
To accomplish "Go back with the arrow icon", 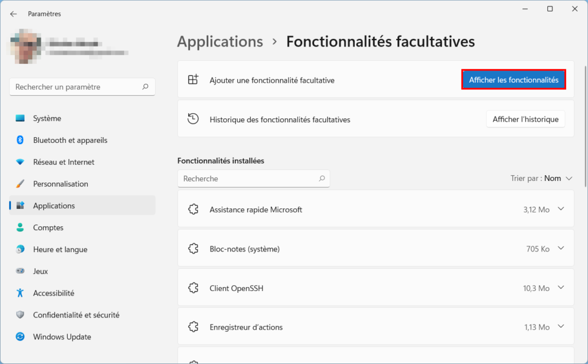I will click(x=14, y=14).
